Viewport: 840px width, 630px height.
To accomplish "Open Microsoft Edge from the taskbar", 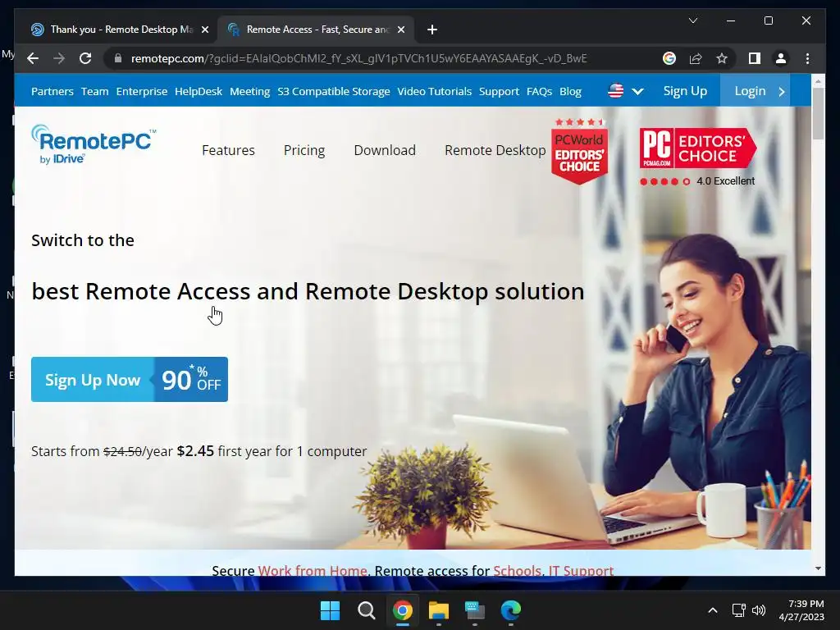I will 510,610.
